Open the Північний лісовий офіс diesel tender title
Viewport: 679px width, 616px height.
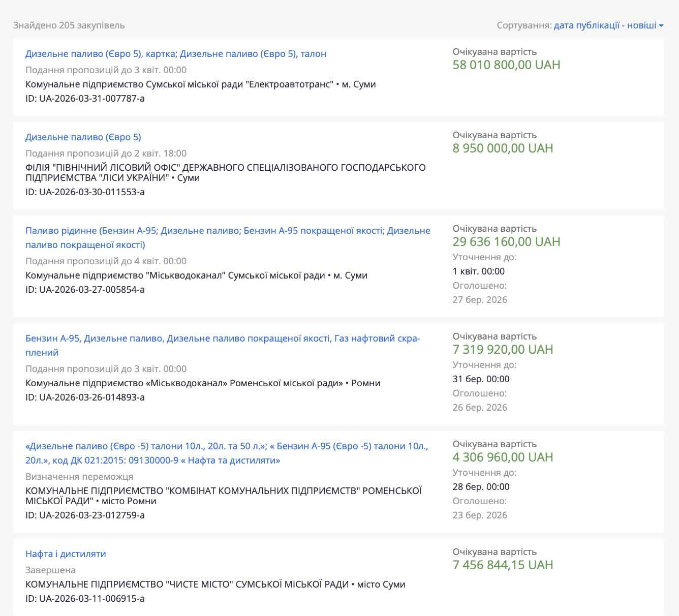(x=83, y=137)
